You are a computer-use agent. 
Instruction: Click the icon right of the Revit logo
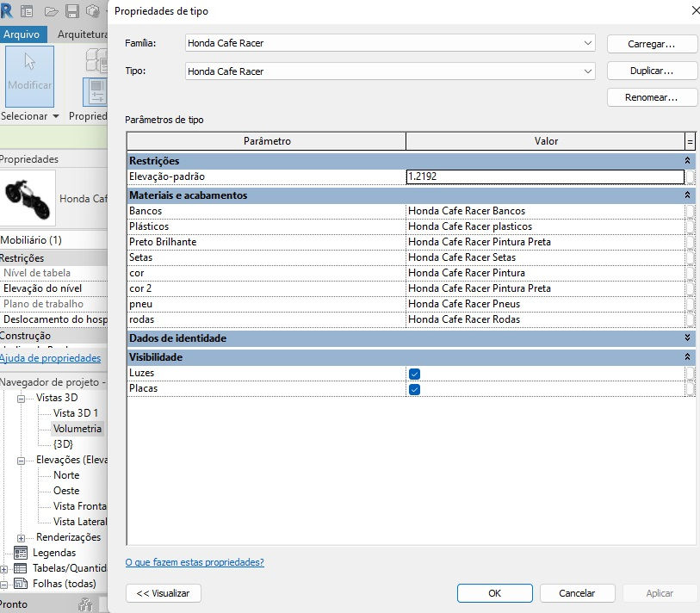(27, 11)
